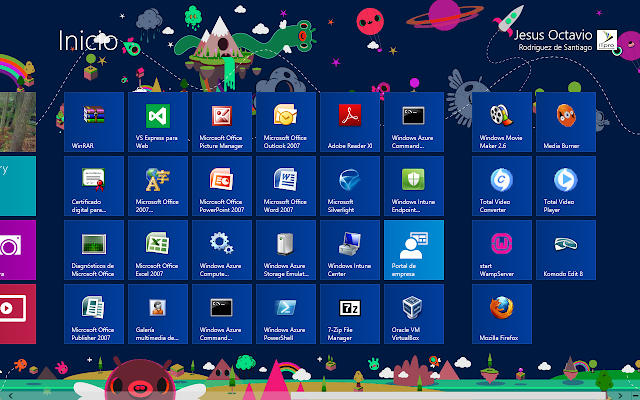Open Adobe Reader XI
This screenshot has width=640, height=400.
[350, 122]
